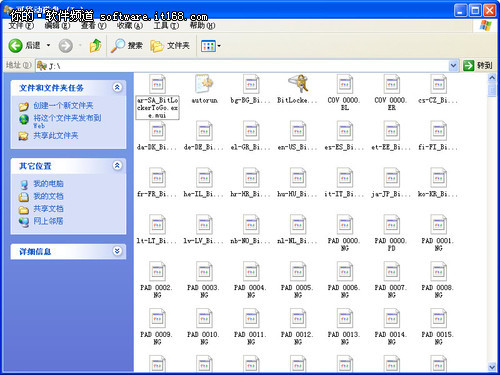Collapse the 文件和文件夹任务 panel

tap(117, 87)
